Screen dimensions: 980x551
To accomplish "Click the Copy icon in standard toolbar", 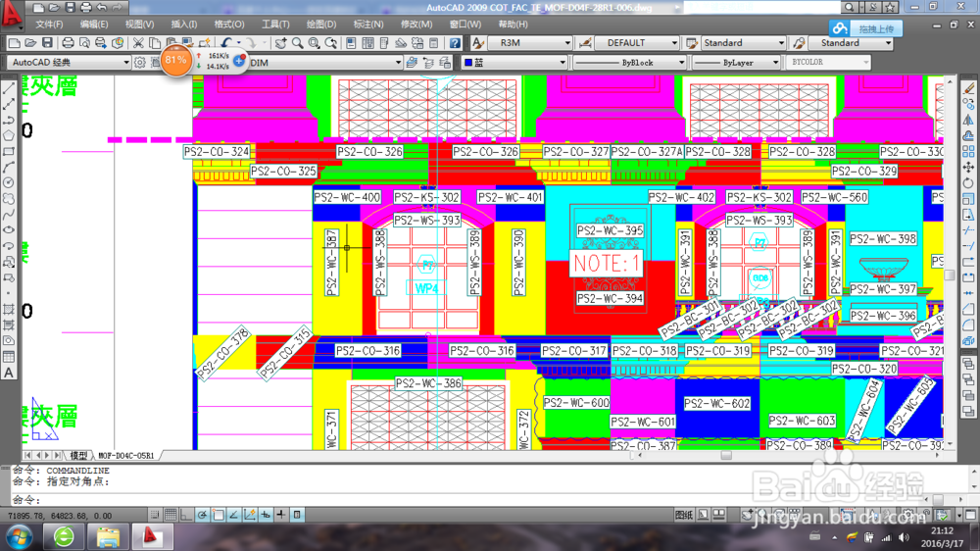I will tap(155, 43).
